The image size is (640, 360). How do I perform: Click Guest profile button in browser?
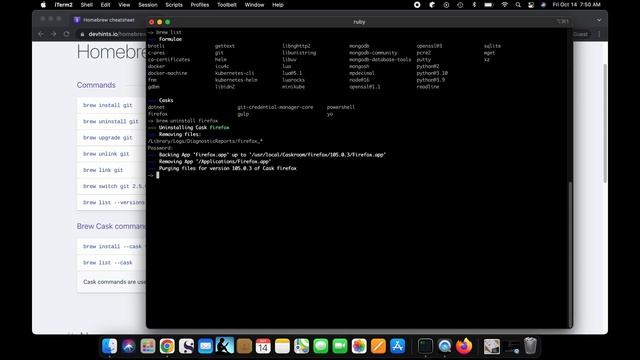click(580, 34)
